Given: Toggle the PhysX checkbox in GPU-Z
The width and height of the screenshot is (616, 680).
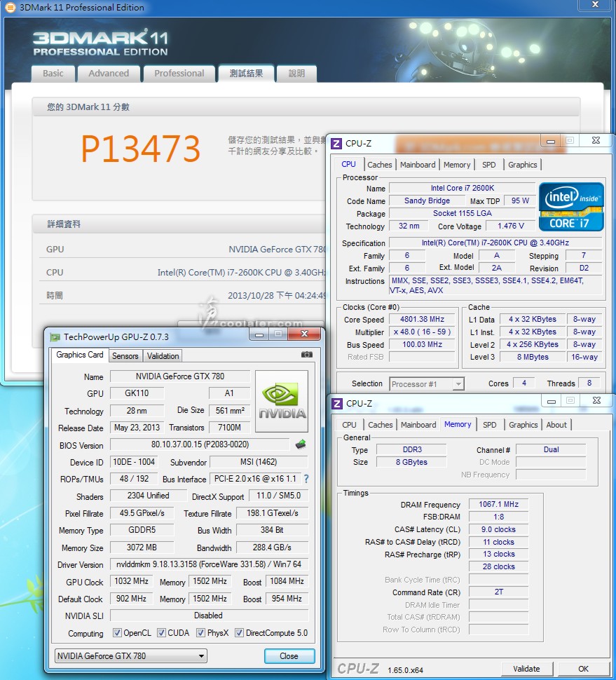Looking at the screenshot, I should (x=200, y=633).
